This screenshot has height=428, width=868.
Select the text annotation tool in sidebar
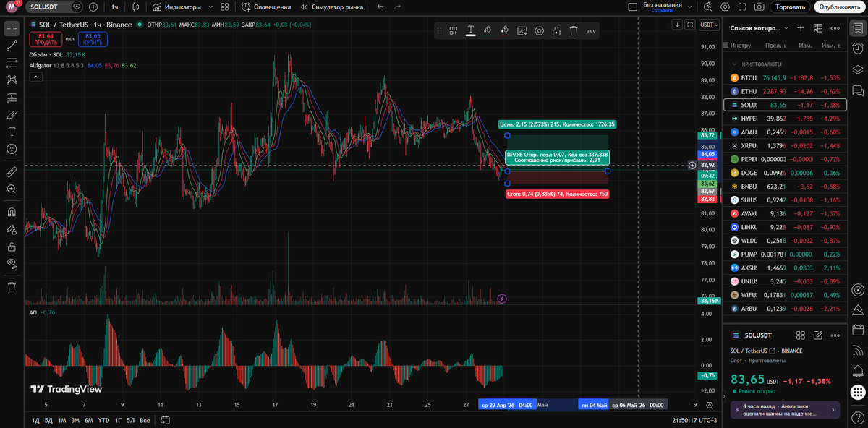[12, 132]
